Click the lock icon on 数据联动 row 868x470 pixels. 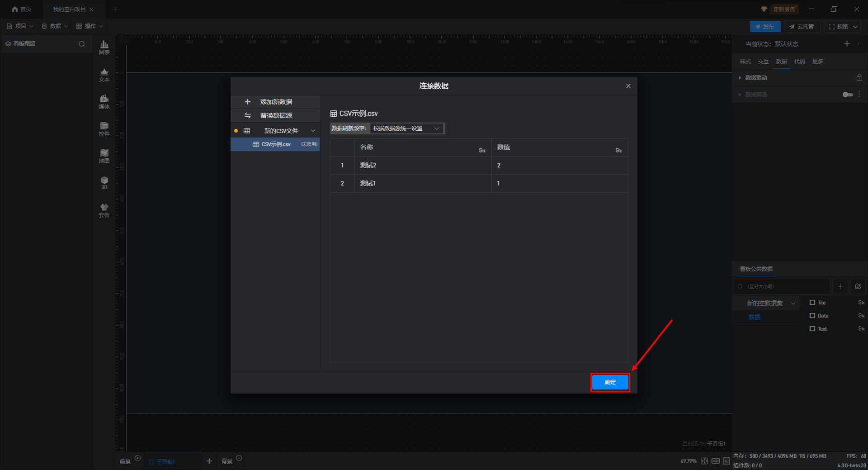[x=859, y=77]
